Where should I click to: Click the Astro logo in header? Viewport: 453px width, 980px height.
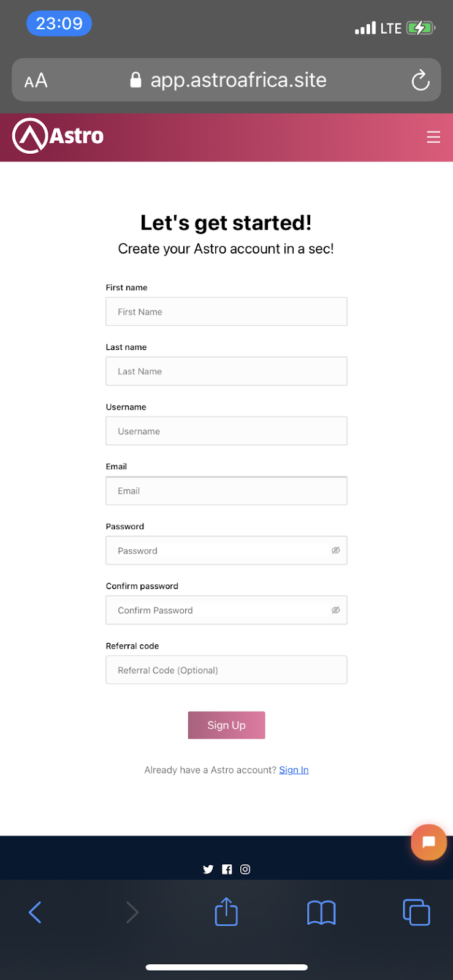[x=58, y=136]
